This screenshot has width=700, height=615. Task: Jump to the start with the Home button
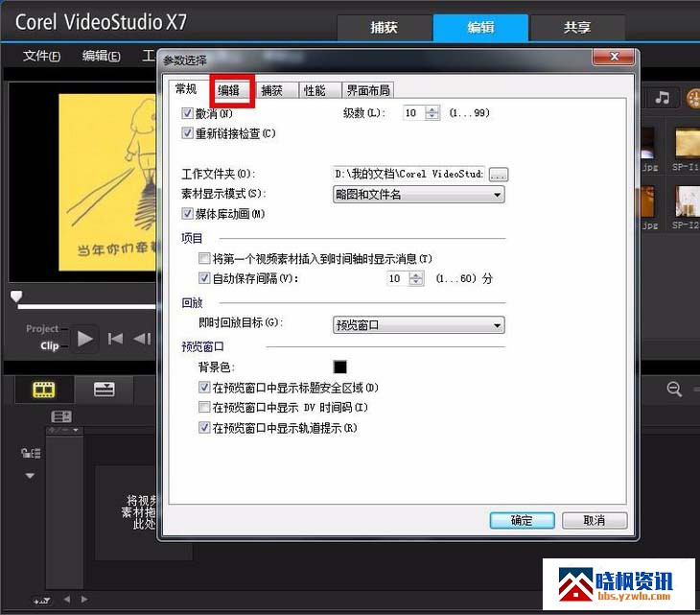click(x=116, y=339)
